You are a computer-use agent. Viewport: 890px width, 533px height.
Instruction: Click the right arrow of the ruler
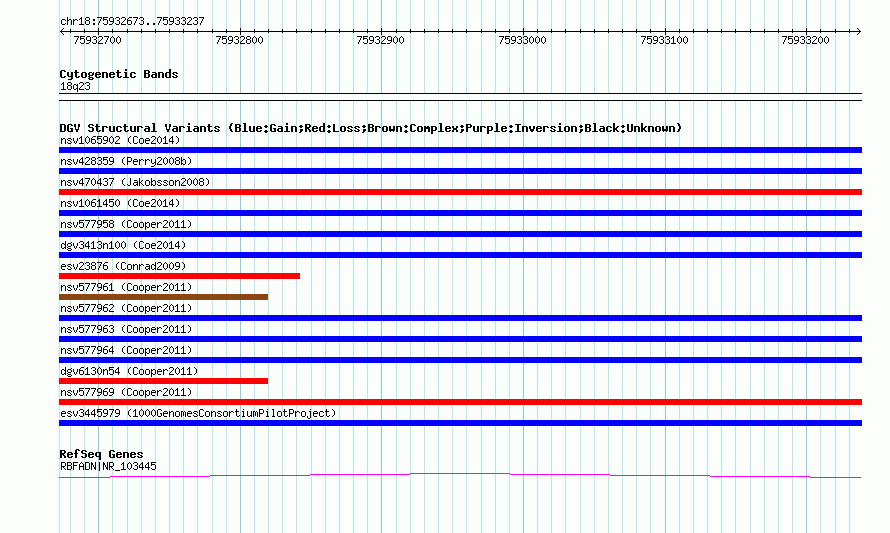(x=859, y=32)
